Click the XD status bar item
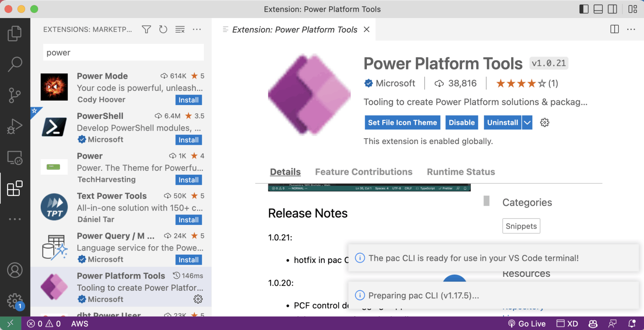The image size is (644, 330). 567,323
